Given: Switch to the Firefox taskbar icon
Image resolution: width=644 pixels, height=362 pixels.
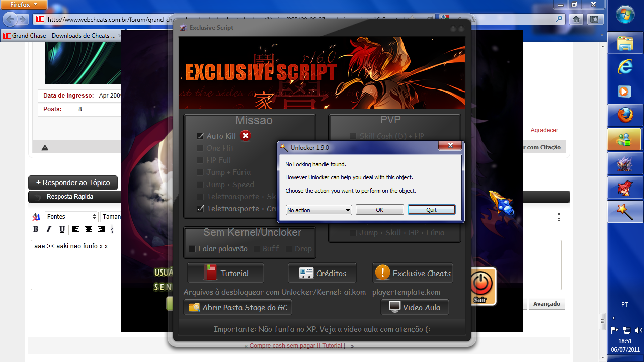Looking at the screenshot, I should click(625, 115).
